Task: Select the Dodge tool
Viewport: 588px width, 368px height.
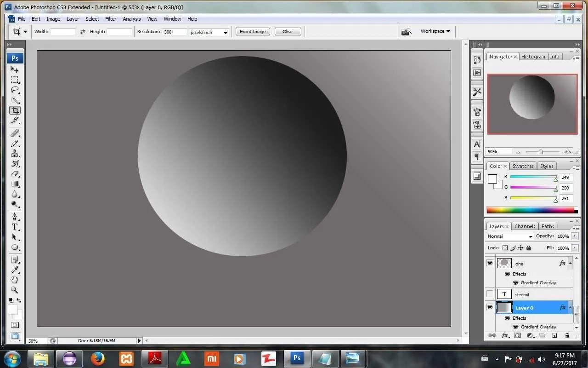Action: [15, 204]
